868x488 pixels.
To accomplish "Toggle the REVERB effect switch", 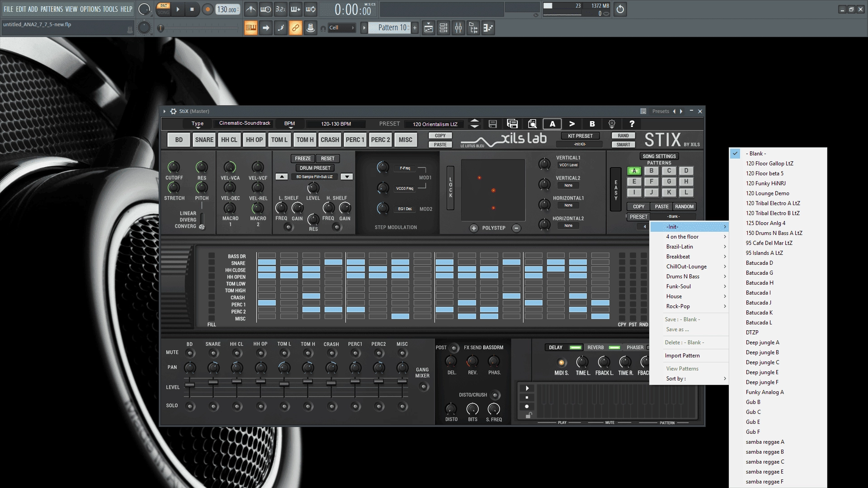I will 614,347.
